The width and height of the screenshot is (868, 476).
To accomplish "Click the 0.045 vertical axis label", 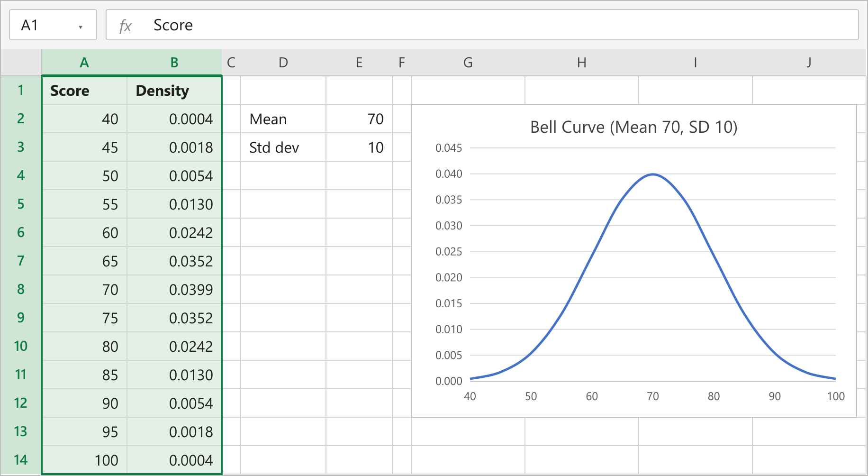I will tap(449, 148).
